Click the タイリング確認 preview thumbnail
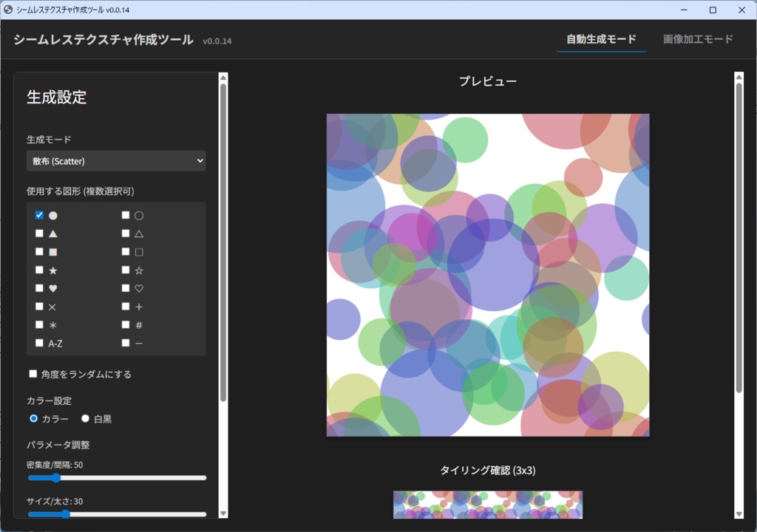Image resolution: width=757 pixels, height=532 pixels. 487,505
